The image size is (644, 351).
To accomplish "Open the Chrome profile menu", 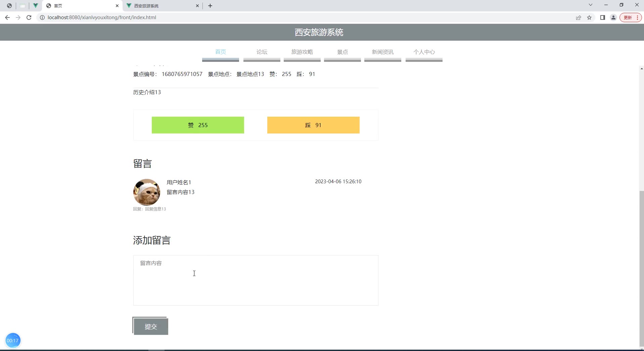I will point(613,17).
